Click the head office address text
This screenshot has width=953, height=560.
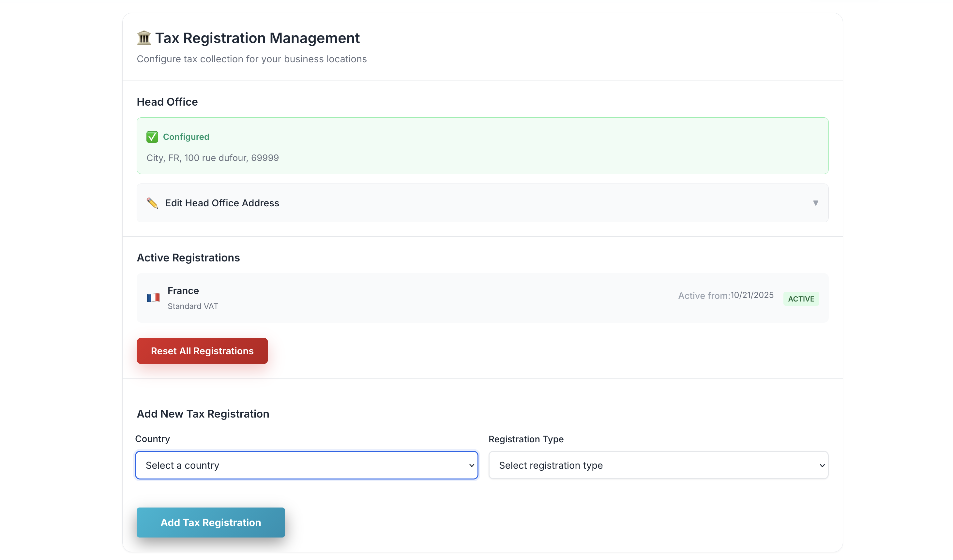(213, 158)
